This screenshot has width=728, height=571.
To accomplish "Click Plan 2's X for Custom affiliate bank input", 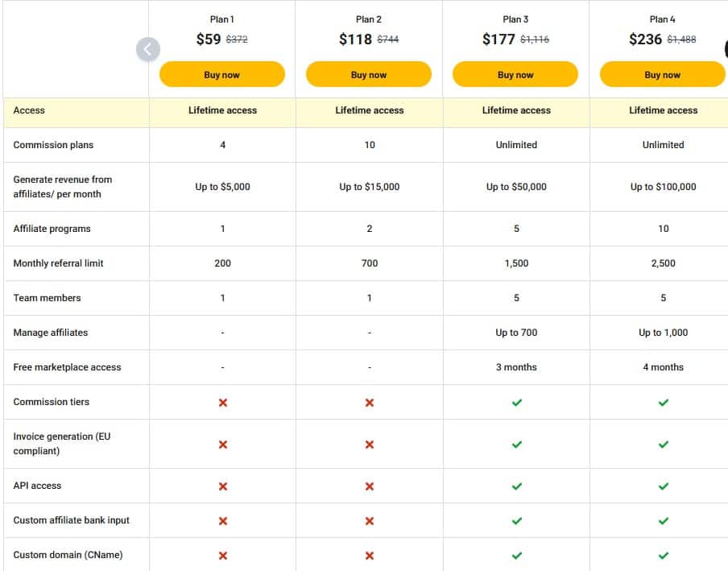I will pos(369,520).
